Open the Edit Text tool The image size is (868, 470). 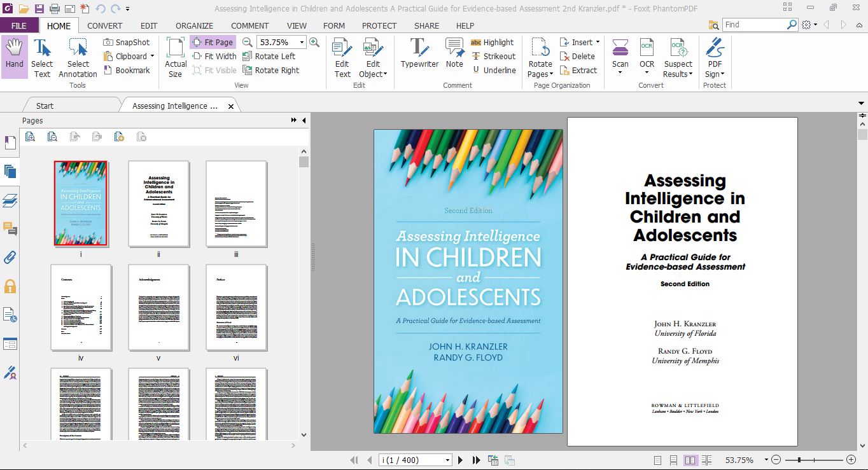[x=342, y=57]
